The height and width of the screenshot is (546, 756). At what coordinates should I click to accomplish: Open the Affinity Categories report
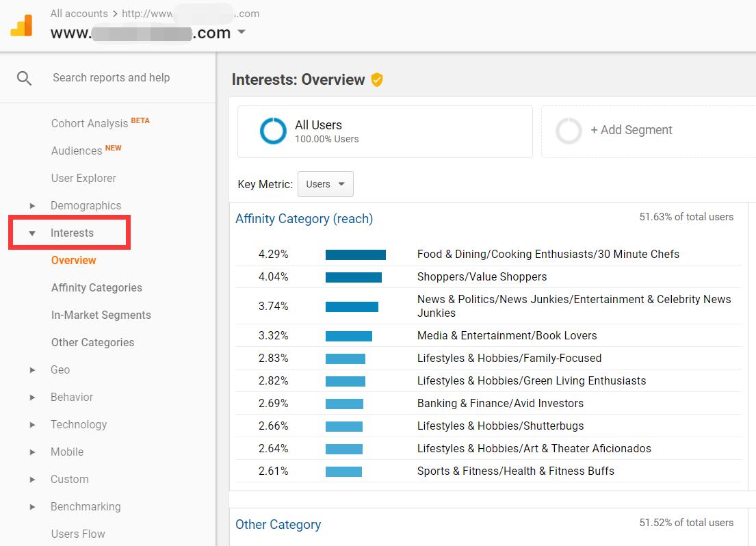coord(96,287)
